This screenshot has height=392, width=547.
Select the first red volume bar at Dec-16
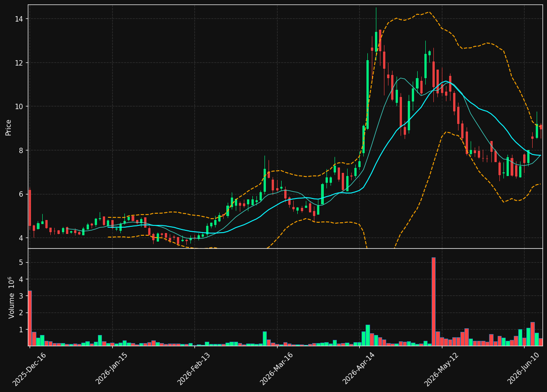pos(30,318)
